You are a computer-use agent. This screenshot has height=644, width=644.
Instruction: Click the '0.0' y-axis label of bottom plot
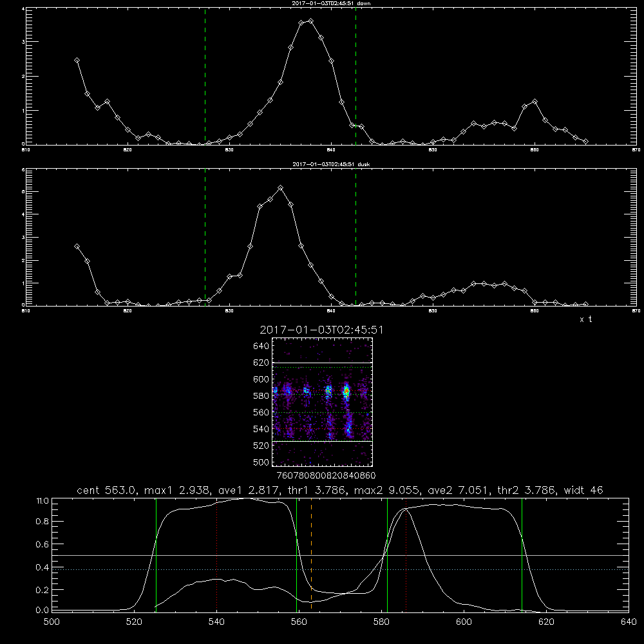[43, 611]
